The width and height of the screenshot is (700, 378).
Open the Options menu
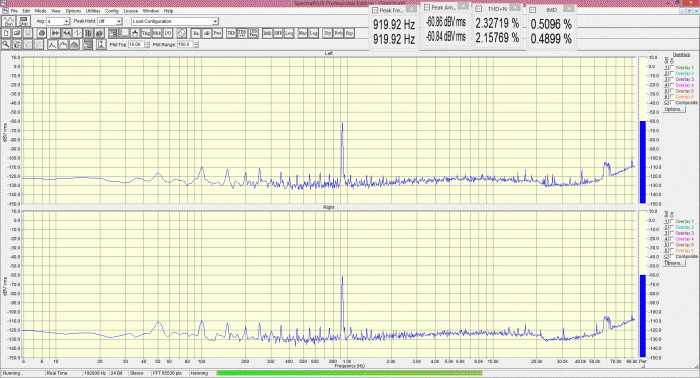tap(73, 11)
